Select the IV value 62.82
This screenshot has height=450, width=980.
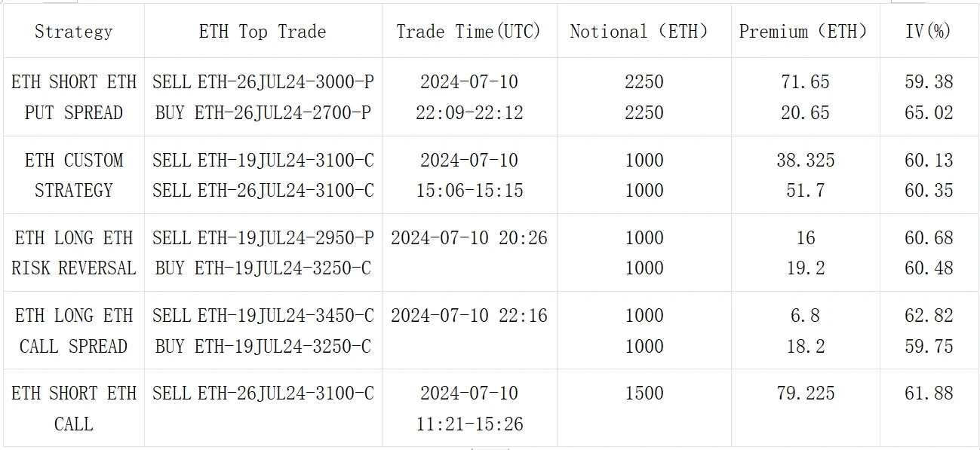tap(929, 316)
